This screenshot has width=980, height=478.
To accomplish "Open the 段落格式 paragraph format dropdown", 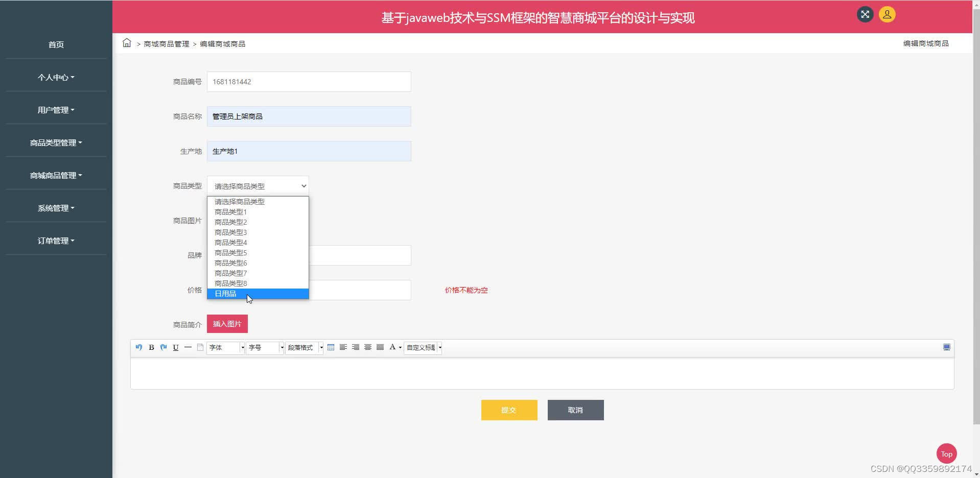I will pos(305,348).
